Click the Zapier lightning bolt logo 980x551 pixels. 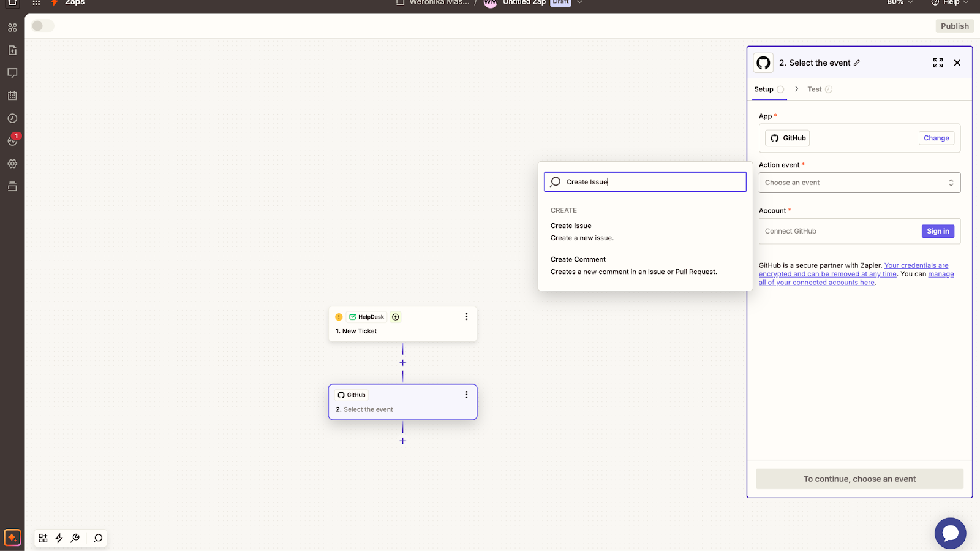55,2
